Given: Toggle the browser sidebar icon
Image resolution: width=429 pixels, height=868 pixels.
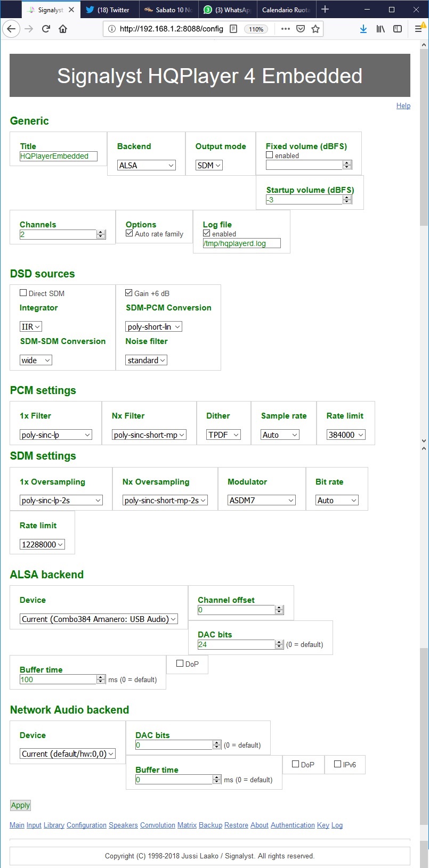Looking at the screenshot, I should click(x=398, y=29).
